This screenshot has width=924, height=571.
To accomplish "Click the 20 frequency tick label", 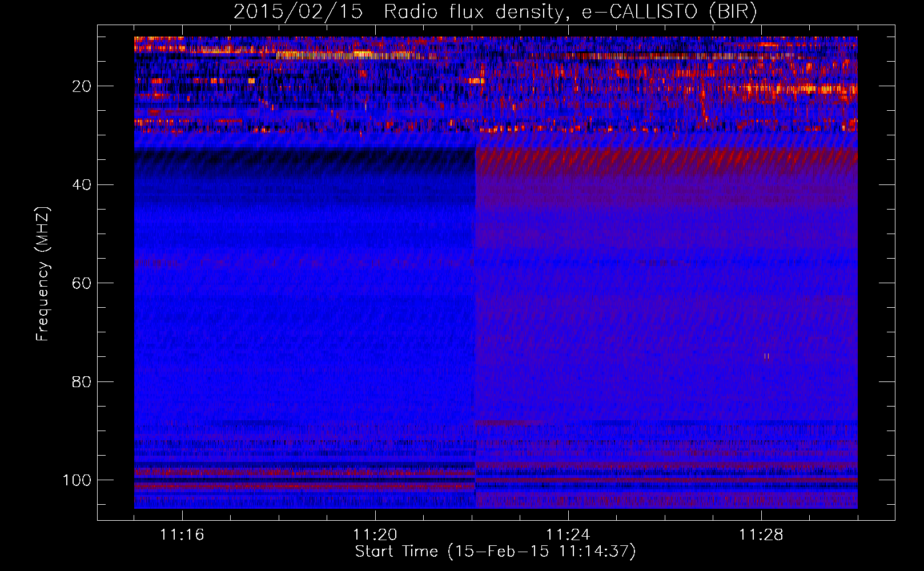I will [82, 86].
